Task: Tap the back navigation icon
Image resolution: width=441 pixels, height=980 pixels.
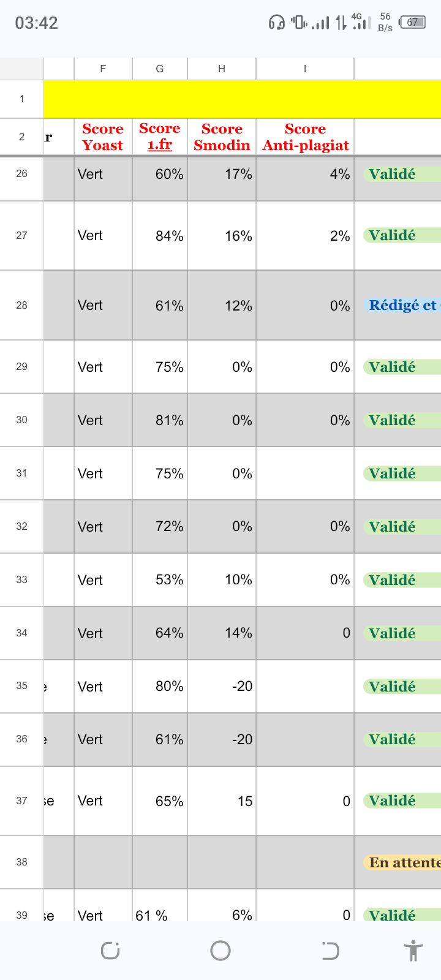Action: [330, 951]
